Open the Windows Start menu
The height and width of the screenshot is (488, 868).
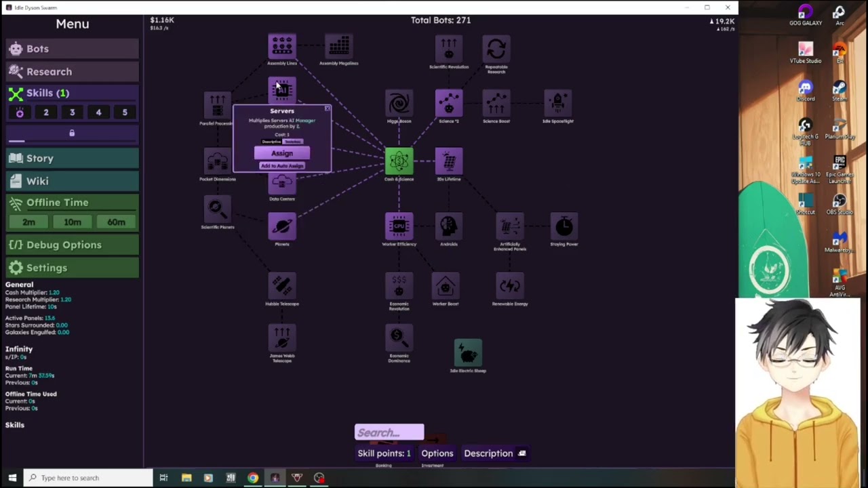12,478
